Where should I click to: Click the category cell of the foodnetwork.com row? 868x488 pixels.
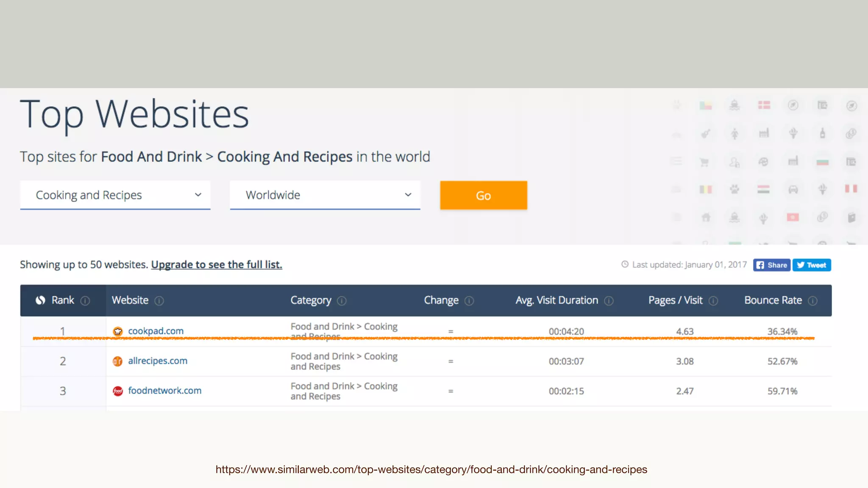(x=344, y=391)
